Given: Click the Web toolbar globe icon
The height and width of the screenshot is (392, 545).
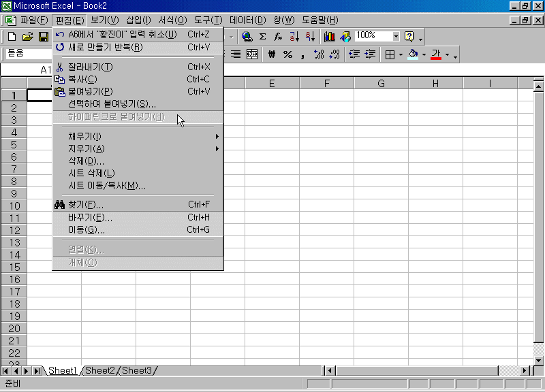Looking at the screenshot, I should tap(247, 37).
